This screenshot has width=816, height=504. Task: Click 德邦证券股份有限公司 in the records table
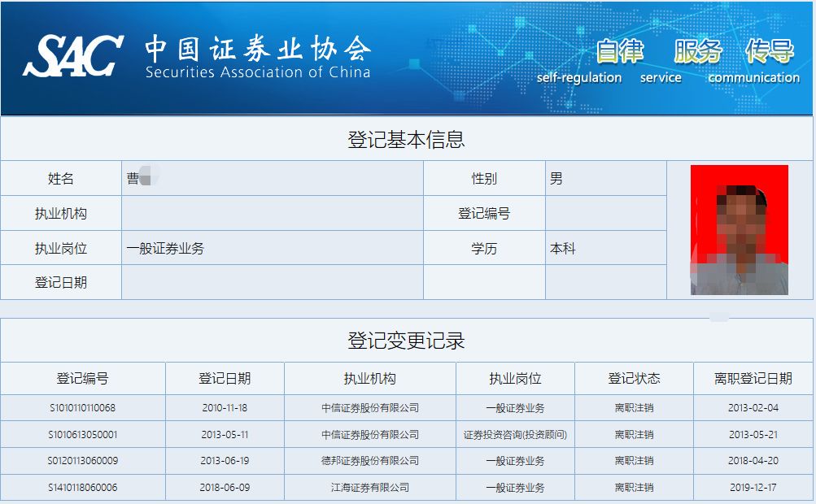(x=370, y=461)
